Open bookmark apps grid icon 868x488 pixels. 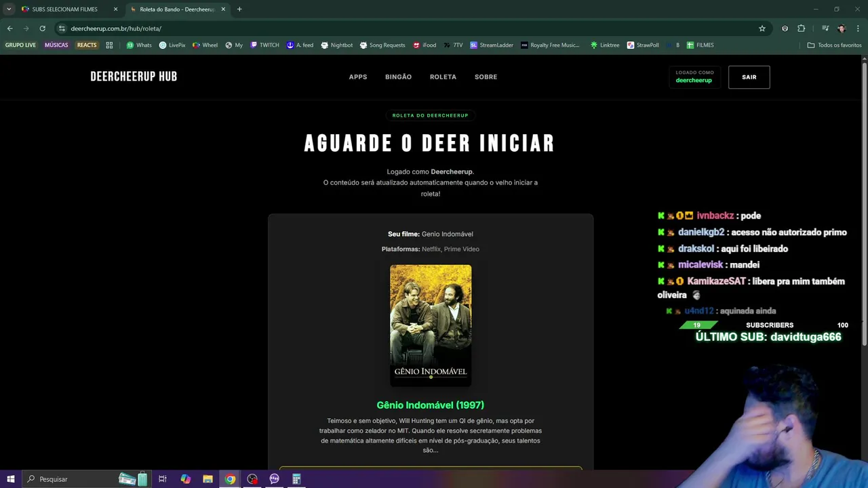point(109,45)
